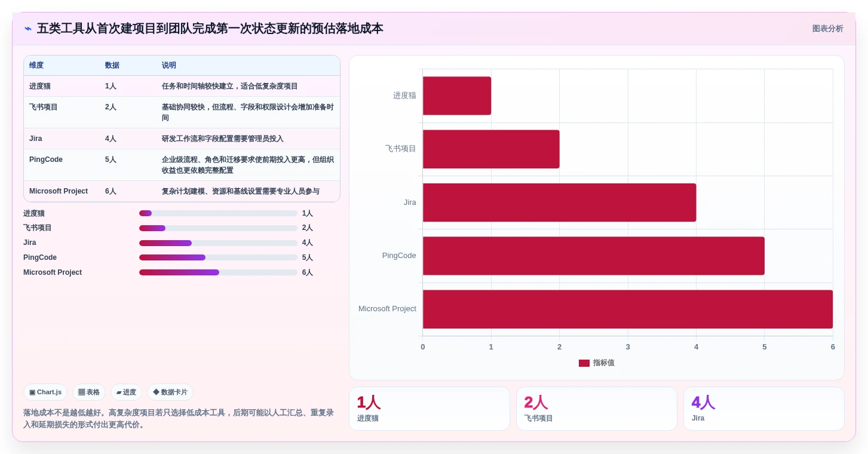868x454 pixels.
Task: Click the PingCode progress bar
Action: click(x=218, y=257)
